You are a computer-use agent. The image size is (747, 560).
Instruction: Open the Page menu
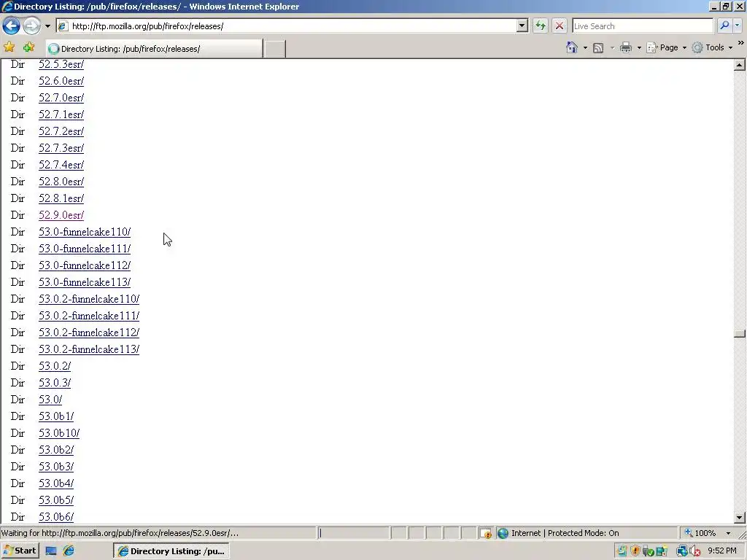point(667,47)
